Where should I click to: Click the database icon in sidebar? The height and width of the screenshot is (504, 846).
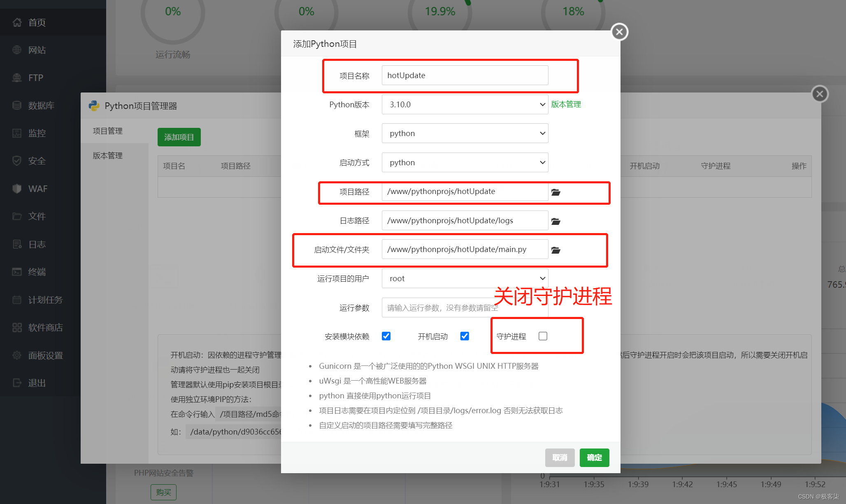(17, 105)
